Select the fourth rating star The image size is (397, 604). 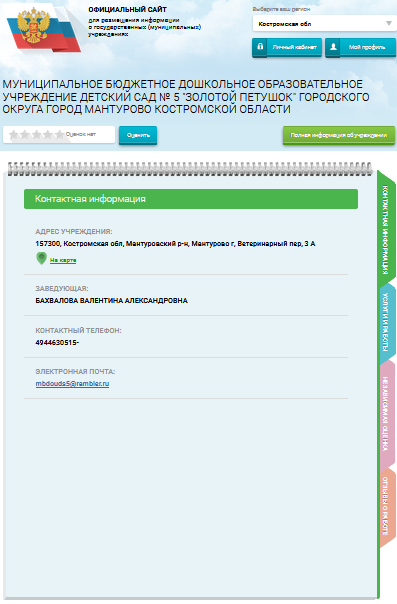48,134
